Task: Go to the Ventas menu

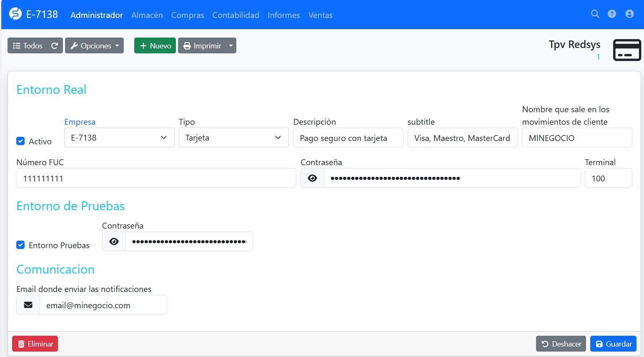Action: click(320, 15)
